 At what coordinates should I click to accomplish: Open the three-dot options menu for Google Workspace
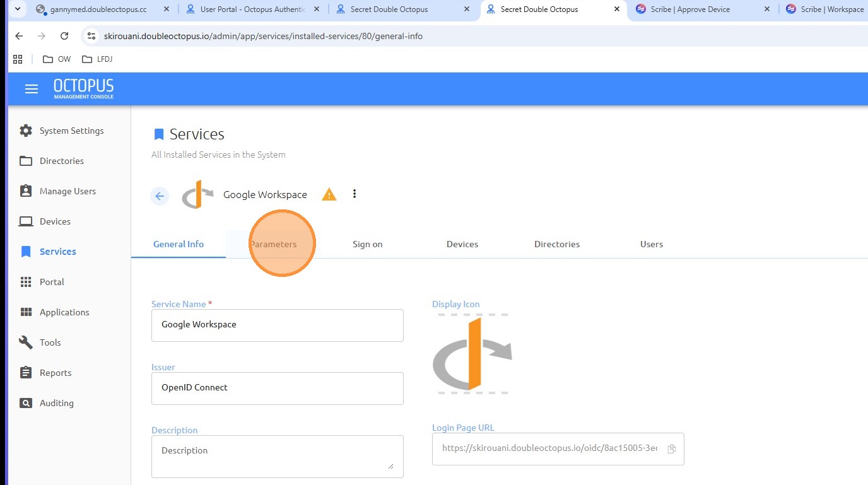click(x=355, y=194)
